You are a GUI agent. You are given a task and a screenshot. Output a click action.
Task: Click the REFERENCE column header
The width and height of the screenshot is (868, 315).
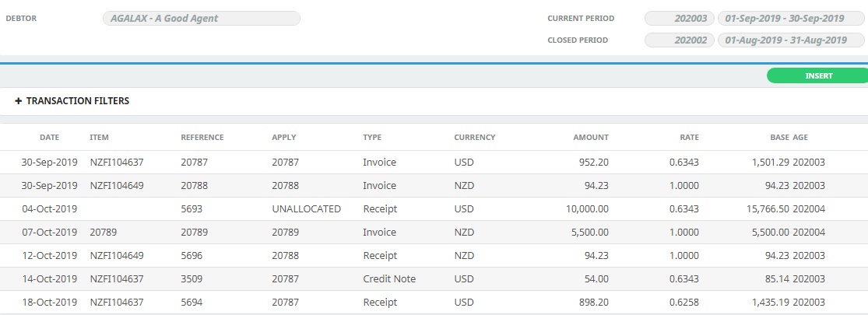click(x=202, y=138)
